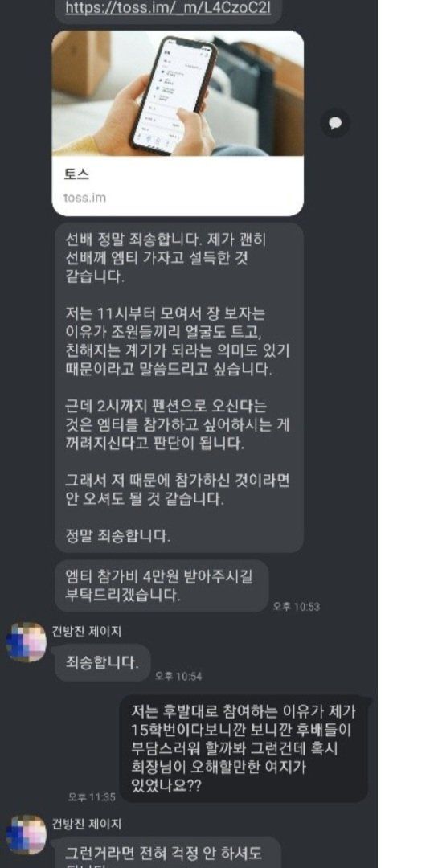434x868 pixels.
Task: Click the lower 건방진 제이지 sender name
Action: pos(86,825)
